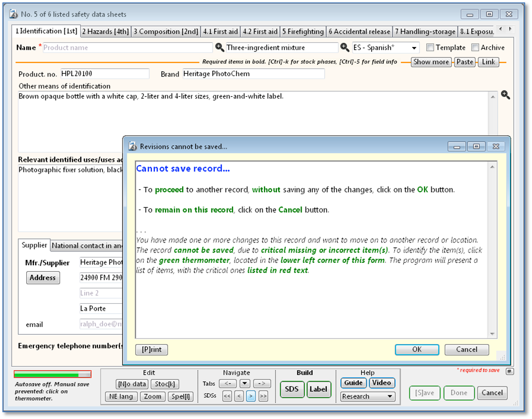Click Cancel in the Revisions dialog
Image resolution: width=532 pixels, height=419 pixels.
[x=467, y=349]
